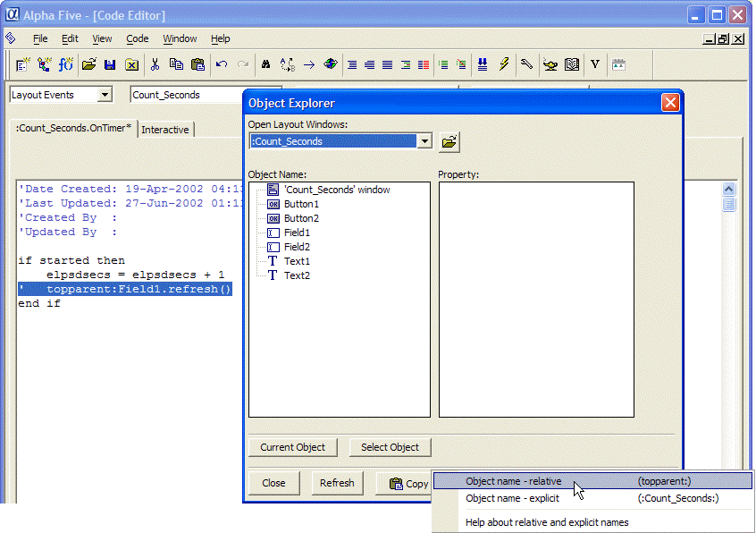Expand the Open Layout Windows combo box
Screen dimensions: 756x533
click(x=424, y=141)
